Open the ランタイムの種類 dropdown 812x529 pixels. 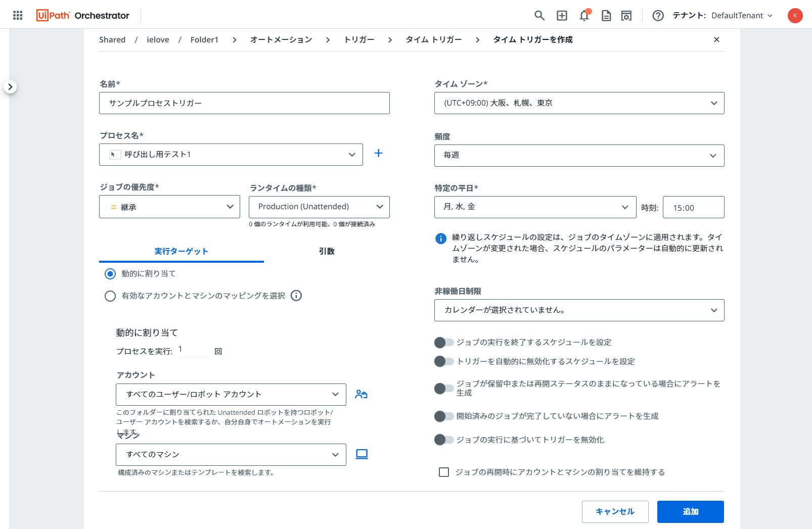[x=319, y=207]
